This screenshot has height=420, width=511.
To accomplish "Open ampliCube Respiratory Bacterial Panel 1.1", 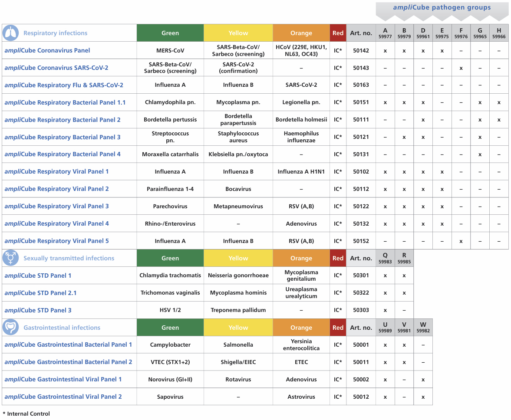I will pyautogui.click(x=65, y=102).
